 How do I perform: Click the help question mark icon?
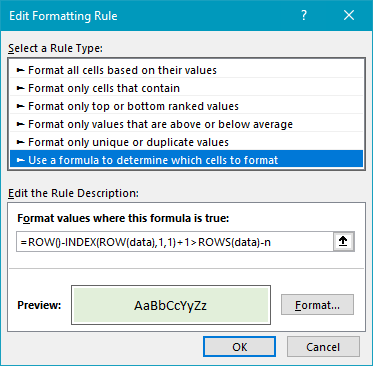[x=304, y=15]
